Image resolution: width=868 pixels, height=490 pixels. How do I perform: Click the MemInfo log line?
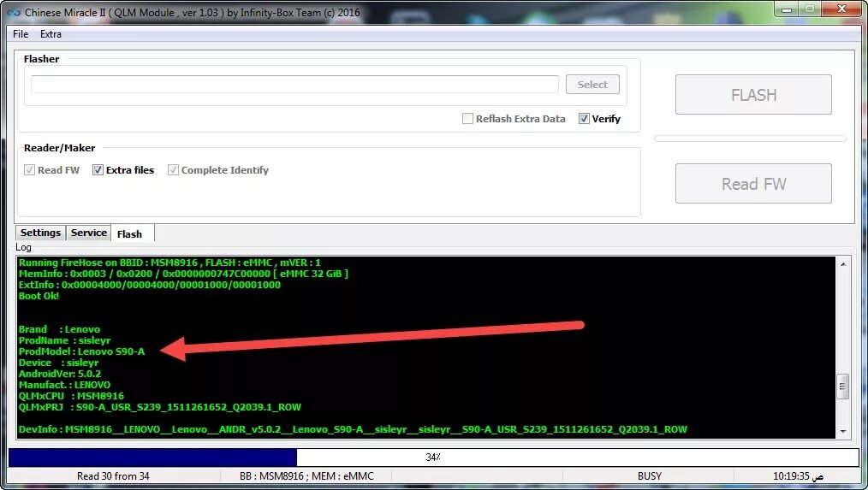(x=183, y=273)
